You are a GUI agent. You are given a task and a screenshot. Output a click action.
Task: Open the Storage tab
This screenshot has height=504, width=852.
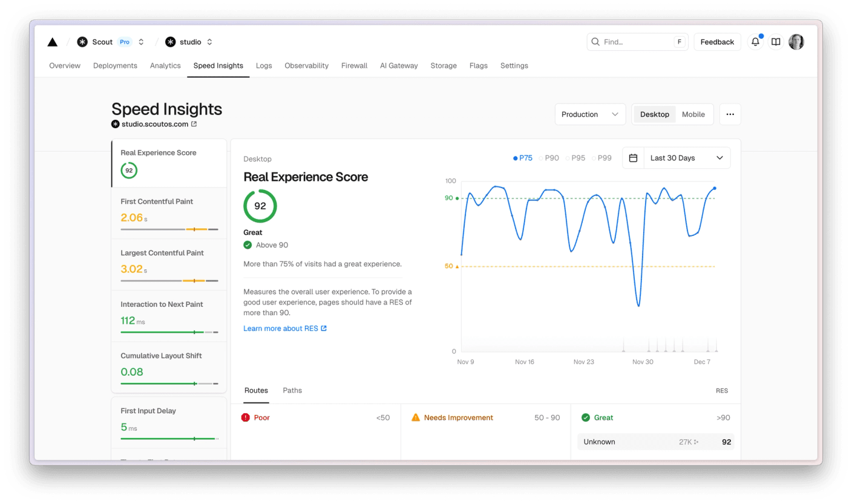tap(444, 65)
